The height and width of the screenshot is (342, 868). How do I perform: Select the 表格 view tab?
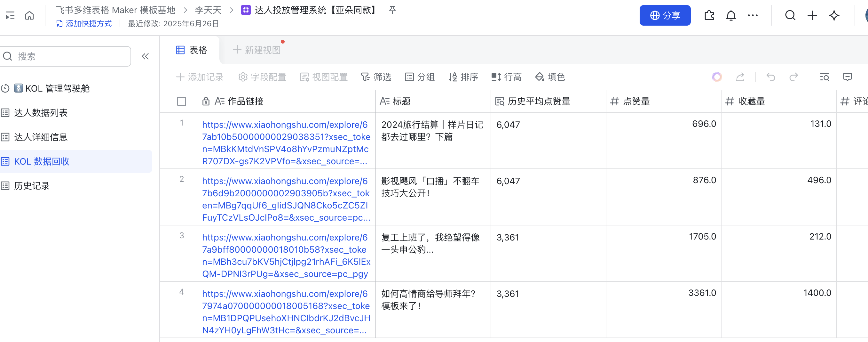point(191,50)
